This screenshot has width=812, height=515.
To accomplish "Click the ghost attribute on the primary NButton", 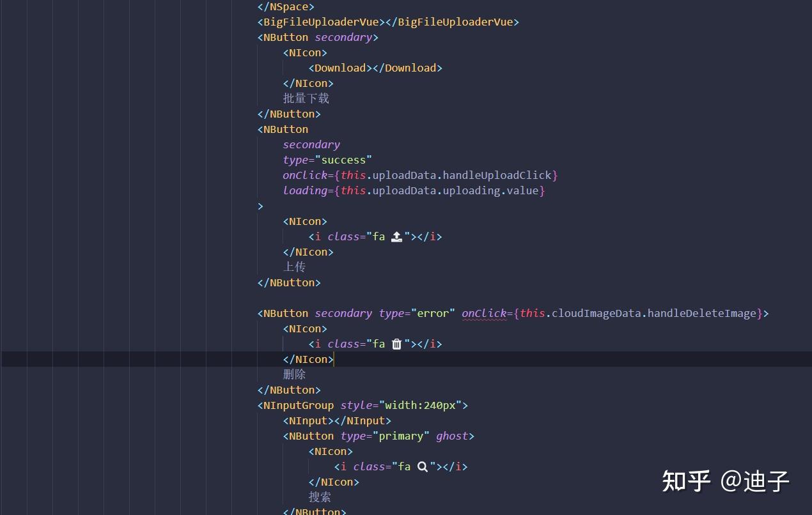I will point(451,436).
